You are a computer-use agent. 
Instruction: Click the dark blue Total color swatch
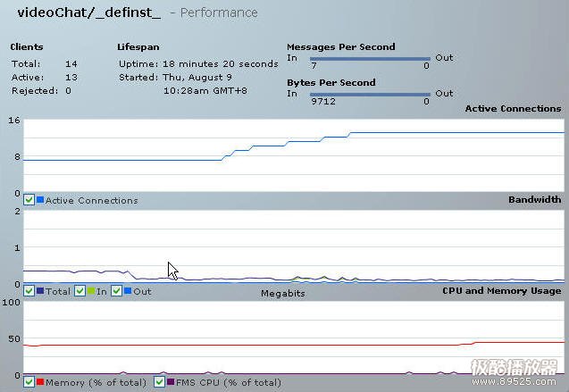point(40,291)
